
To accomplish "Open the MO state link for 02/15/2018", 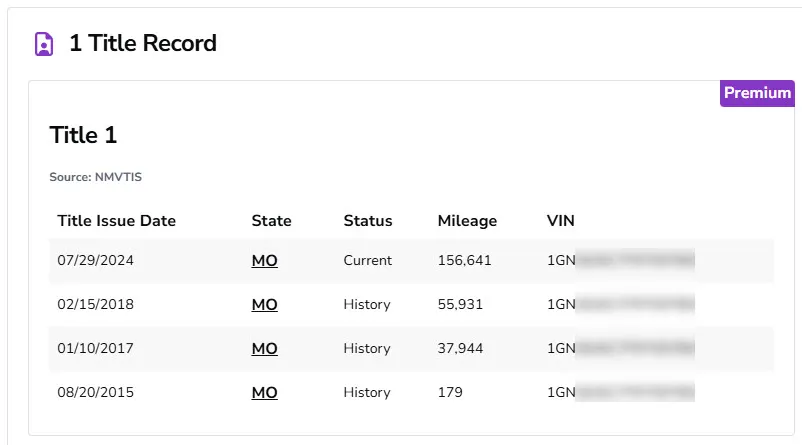I will tap(264, 304).
